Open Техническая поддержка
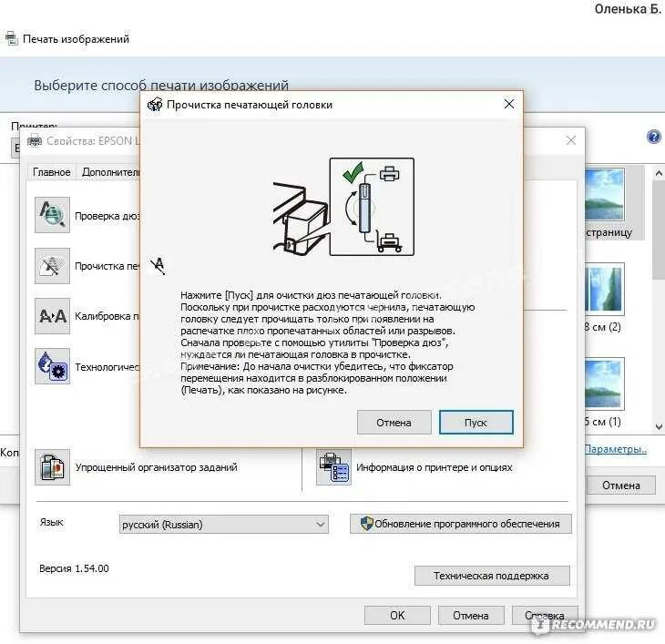The image size is (665, 644). pyautogui.click(x=492, y=576)
